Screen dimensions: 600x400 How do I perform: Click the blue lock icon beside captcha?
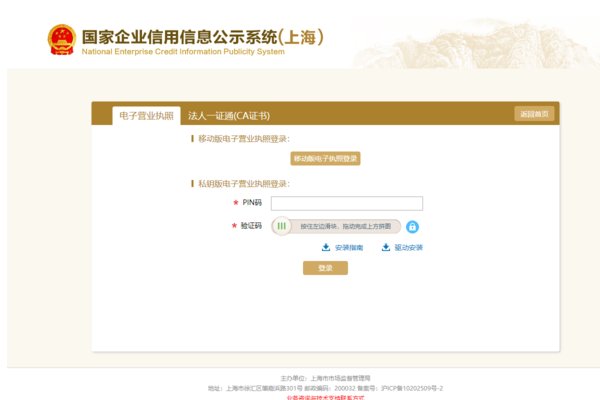pos(412,227)
